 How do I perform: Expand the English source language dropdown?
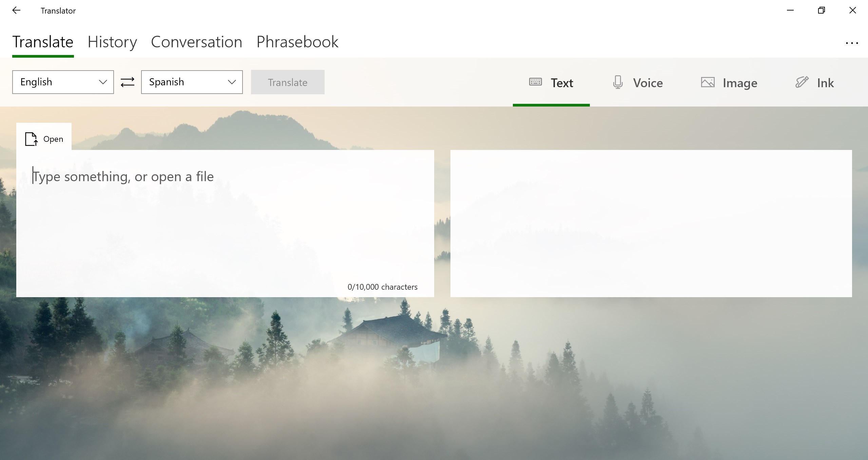point(63,82)
